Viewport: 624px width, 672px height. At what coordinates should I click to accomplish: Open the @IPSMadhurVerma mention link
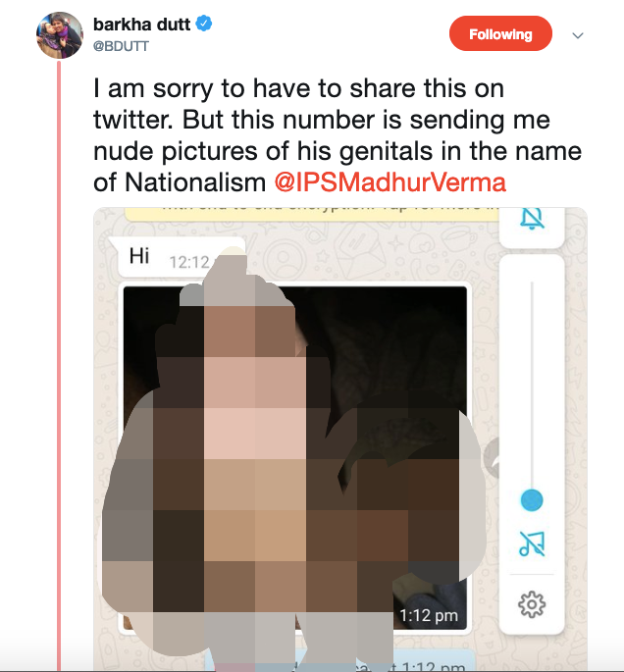390,182
